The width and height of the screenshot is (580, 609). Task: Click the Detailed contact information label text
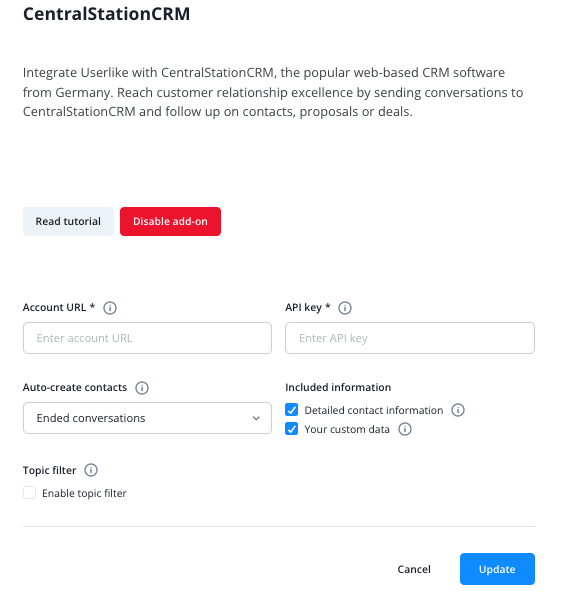[374, 411]
